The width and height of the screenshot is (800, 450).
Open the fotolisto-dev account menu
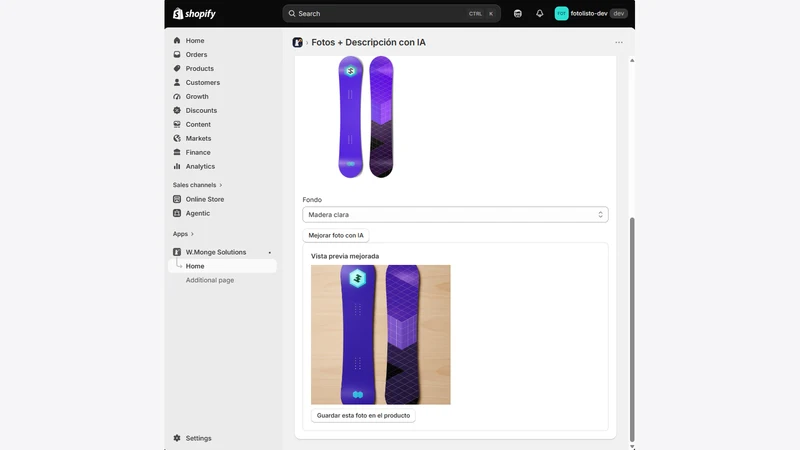pos(591,14)
